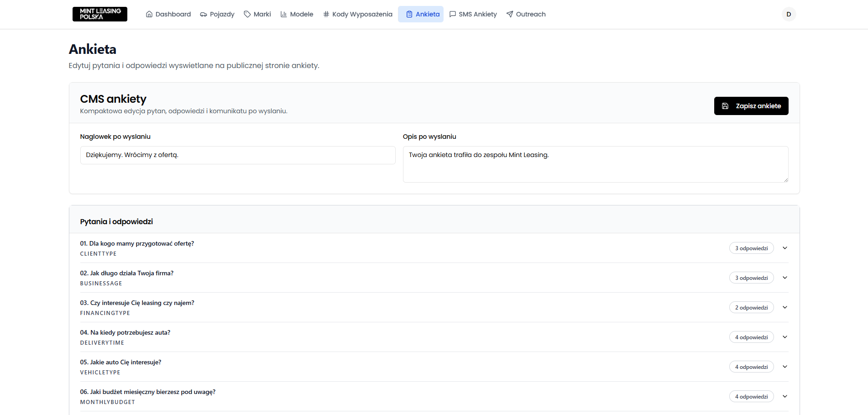Click the save disk icon in Zapisz ankiete

pos(725,106)
